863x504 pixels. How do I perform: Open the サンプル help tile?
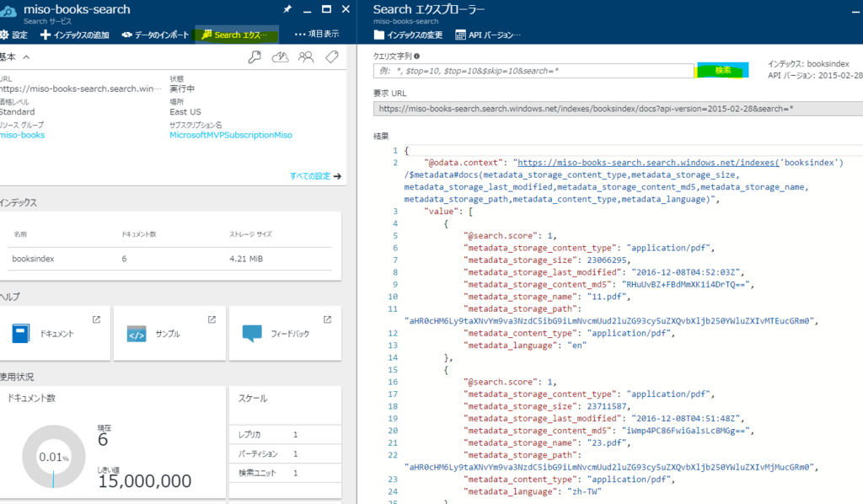pyautogui.click(x=169, y=334)
